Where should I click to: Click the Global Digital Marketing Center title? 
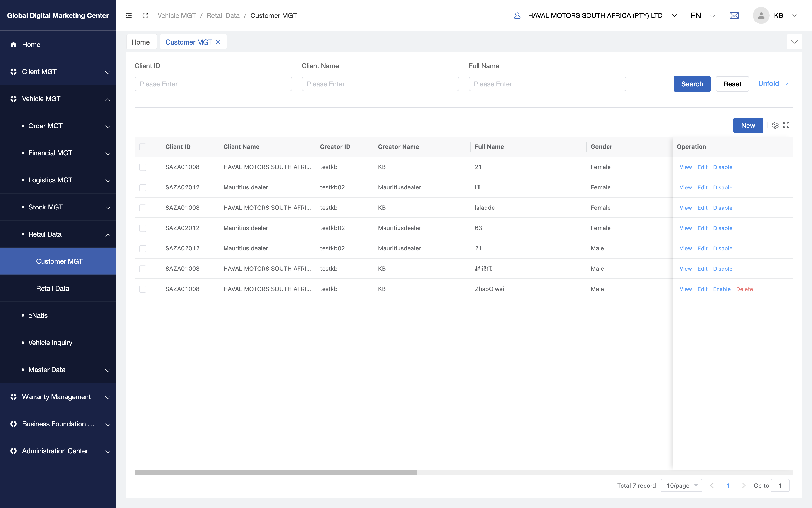pyautogui.click(x=58, y=15)
